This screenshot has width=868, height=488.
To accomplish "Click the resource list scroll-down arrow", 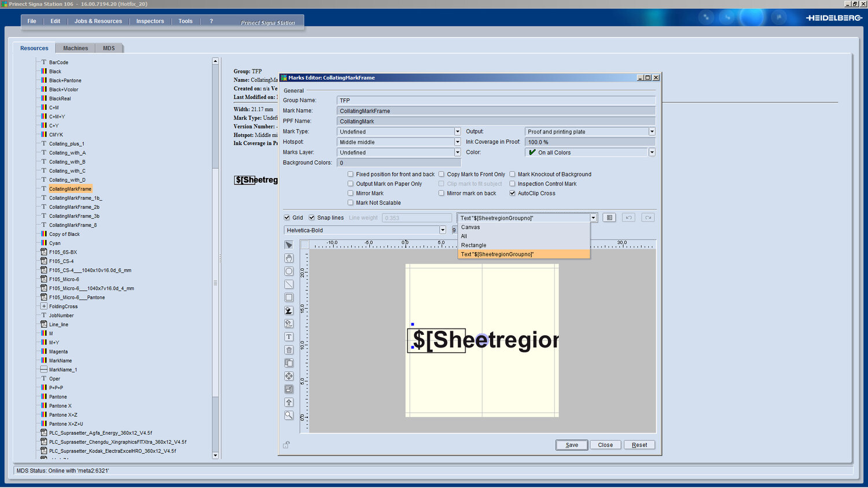I will coord(215,456).
